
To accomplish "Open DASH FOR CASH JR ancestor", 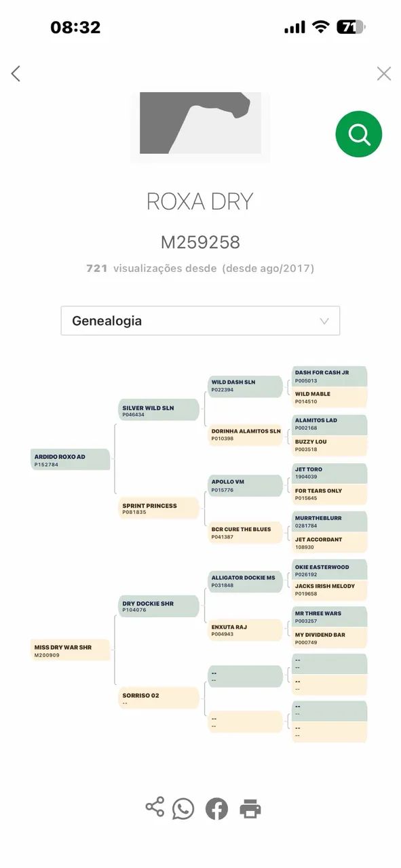I will coord(330,376).
